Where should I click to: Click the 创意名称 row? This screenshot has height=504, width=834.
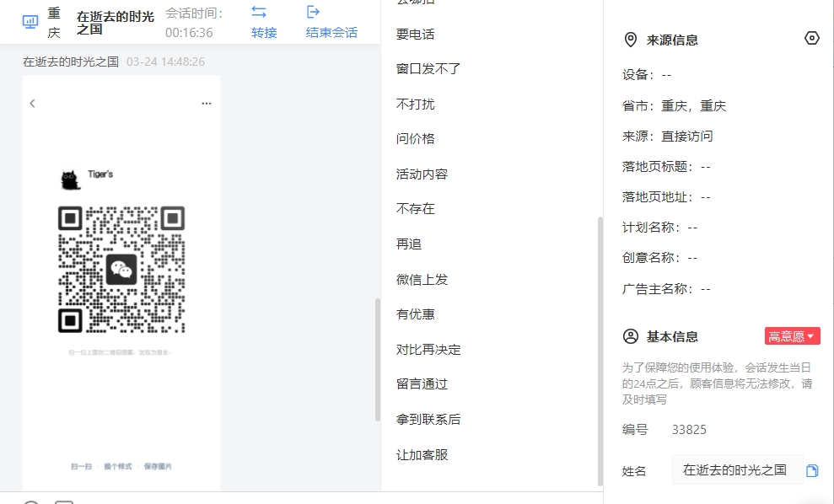(x=659, y=258)
